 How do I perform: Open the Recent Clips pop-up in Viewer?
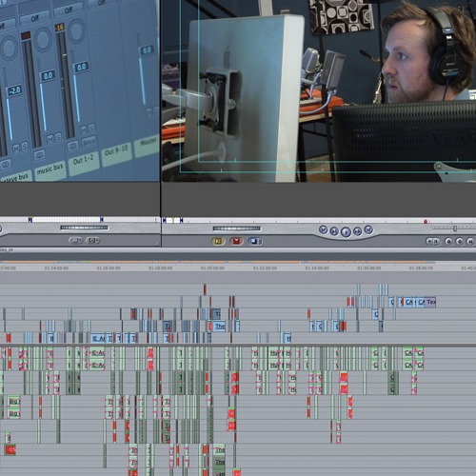point(76,241)
